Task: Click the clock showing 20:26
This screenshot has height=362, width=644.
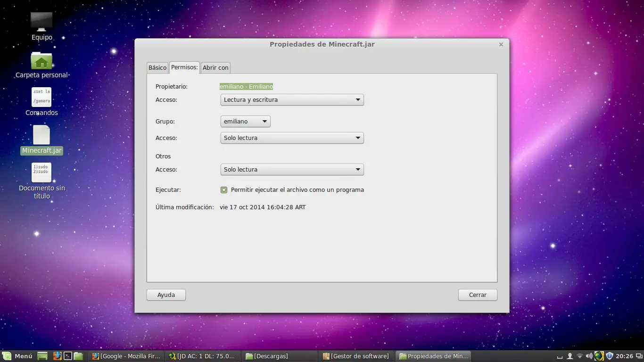Action: (x=625, y=356)
